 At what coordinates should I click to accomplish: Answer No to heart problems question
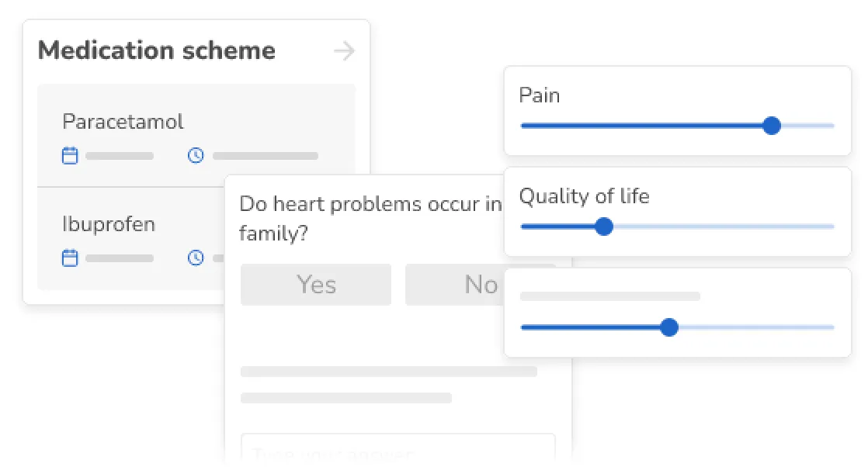(x=466, y=285)
